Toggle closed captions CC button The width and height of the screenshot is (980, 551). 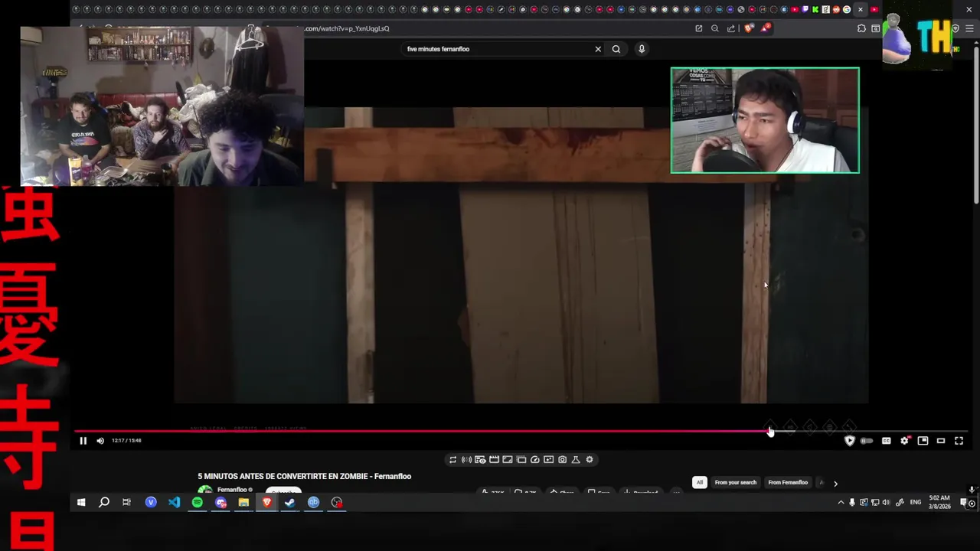pos(886,440)
